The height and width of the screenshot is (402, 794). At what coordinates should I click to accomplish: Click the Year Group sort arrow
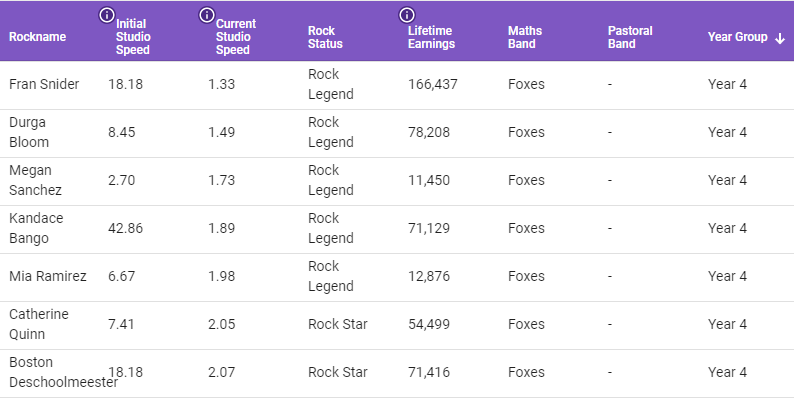[x=780, y=38]
